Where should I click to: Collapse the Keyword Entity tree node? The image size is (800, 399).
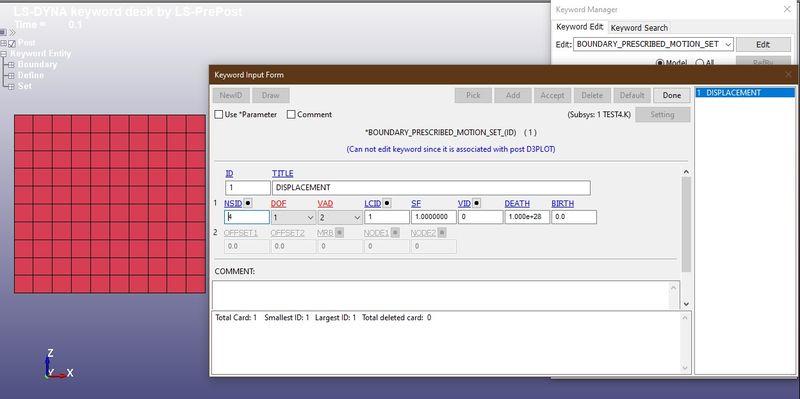pyautogui.click(x=3, y=54)
